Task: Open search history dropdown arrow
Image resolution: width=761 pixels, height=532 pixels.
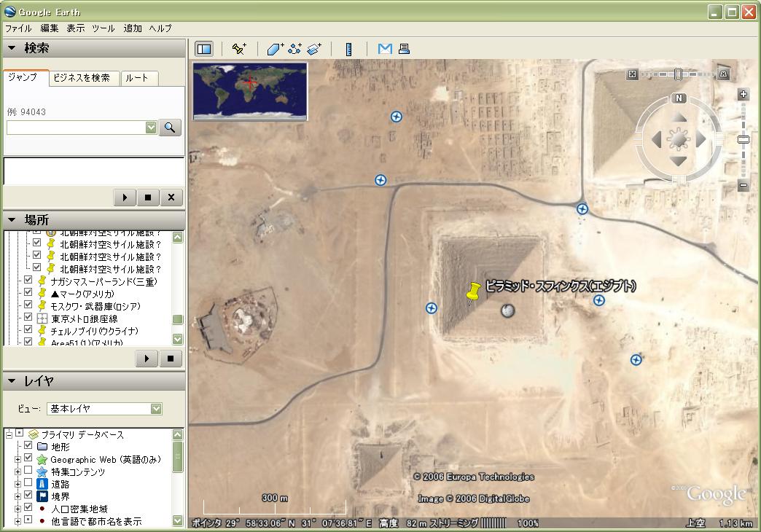Action: click(x=151, y=128)
